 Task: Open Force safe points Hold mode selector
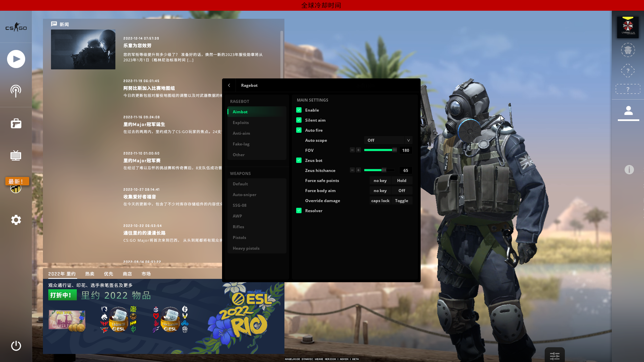[x=401, y=180]
